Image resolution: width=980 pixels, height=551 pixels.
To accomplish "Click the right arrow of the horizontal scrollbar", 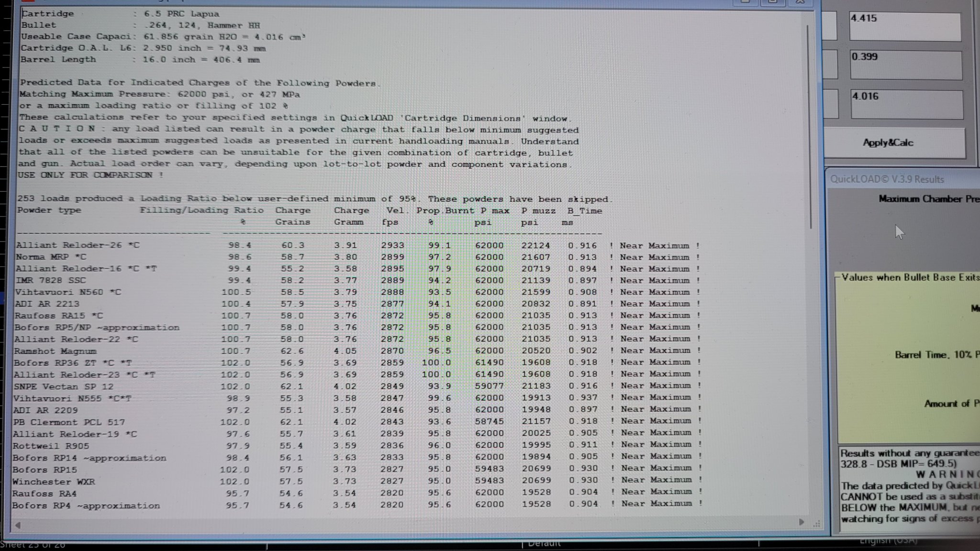I will pyautogui.click(x=802, y=522).
